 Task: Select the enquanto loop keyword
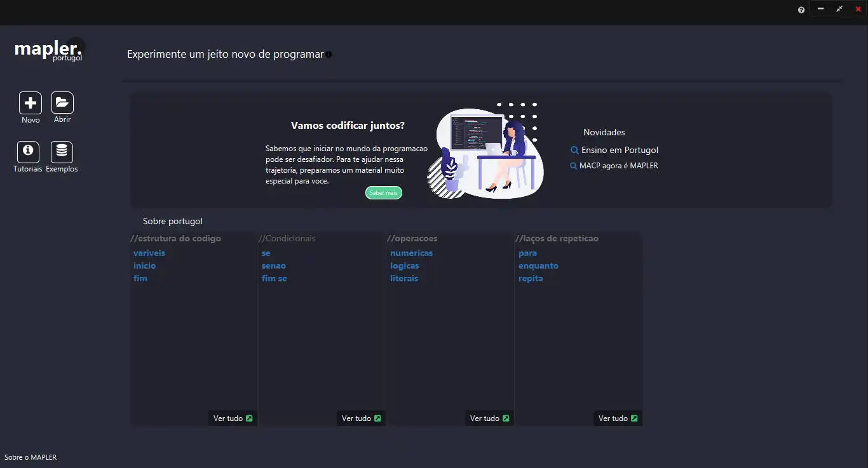click(538, 265)
